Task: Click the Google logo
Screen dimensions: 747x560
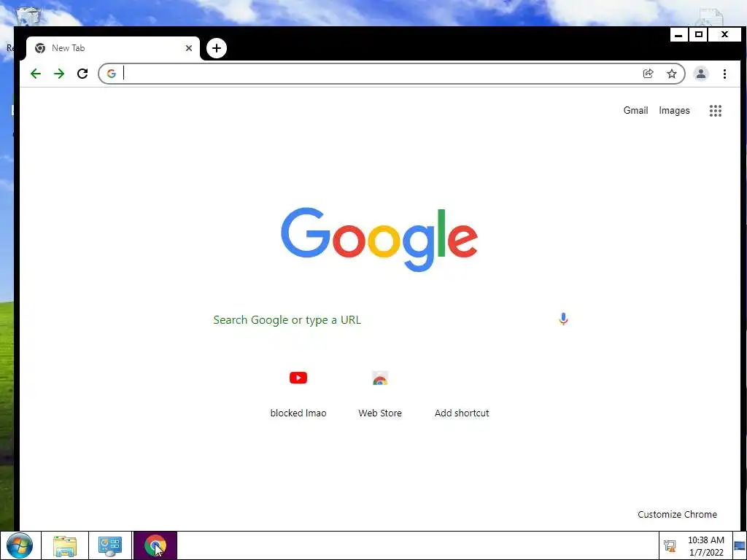Action: coord(379,239)
